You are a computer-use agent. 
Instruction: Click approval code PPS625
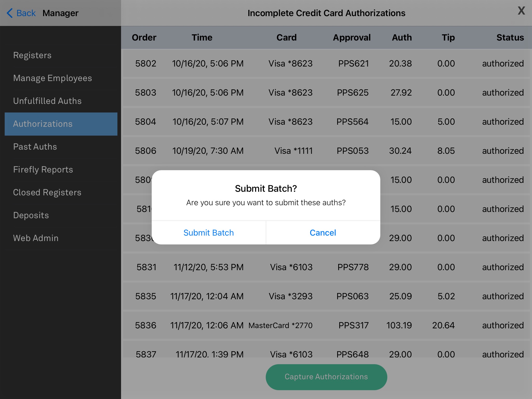click(x=353, y=92)
